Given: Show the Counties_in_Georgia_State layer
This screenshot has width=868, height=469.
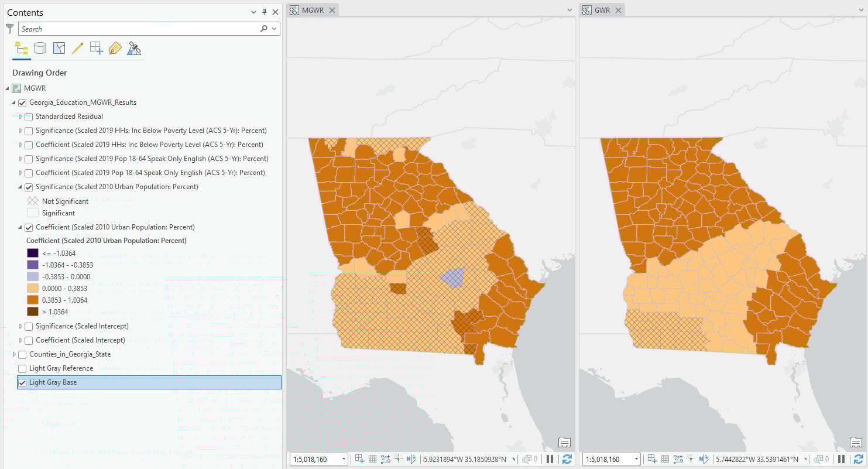Looking at the screenshot, I should click(x=22, y=354).
